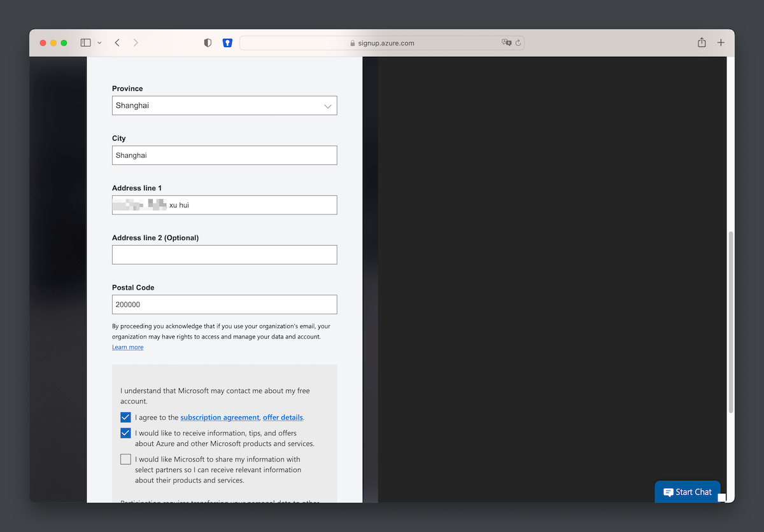Open the Bitwarden extension icon
The image size is (764, 532).
(227, 43)
